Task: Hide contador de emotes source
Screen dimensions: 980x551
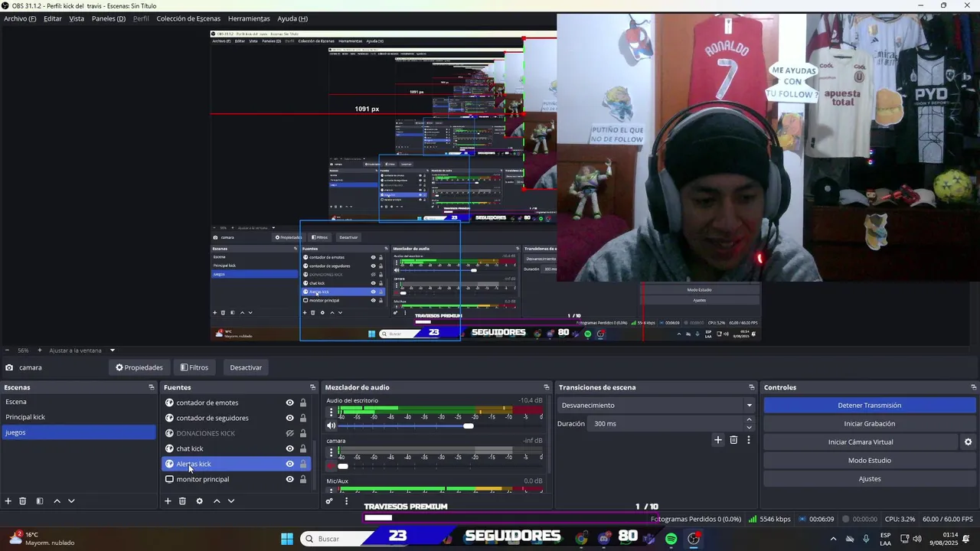Action: [x=289, y=403]
